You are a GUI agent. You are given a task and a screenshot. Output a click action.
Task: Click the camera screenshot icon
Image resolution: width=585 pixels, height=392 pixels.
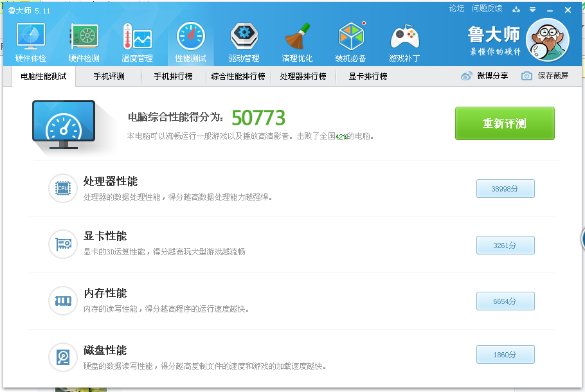[x=526, y=76]
